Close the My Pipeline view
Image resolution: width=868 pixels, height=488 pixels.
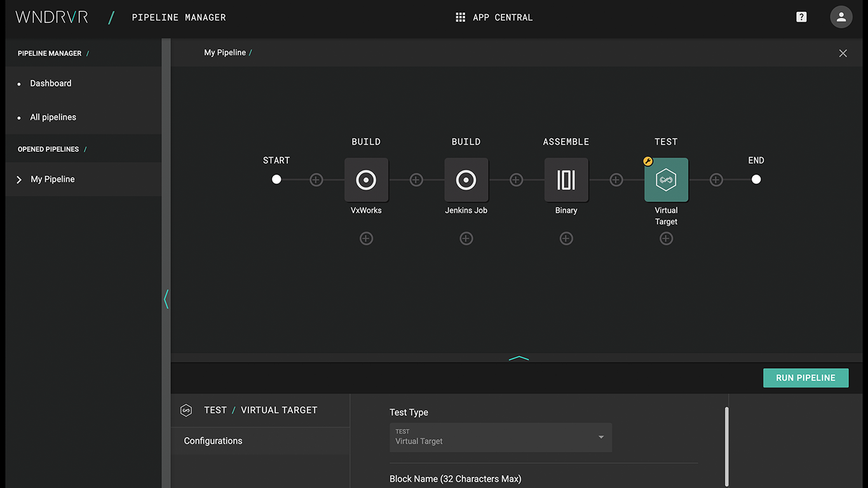(x=843, y=53)
